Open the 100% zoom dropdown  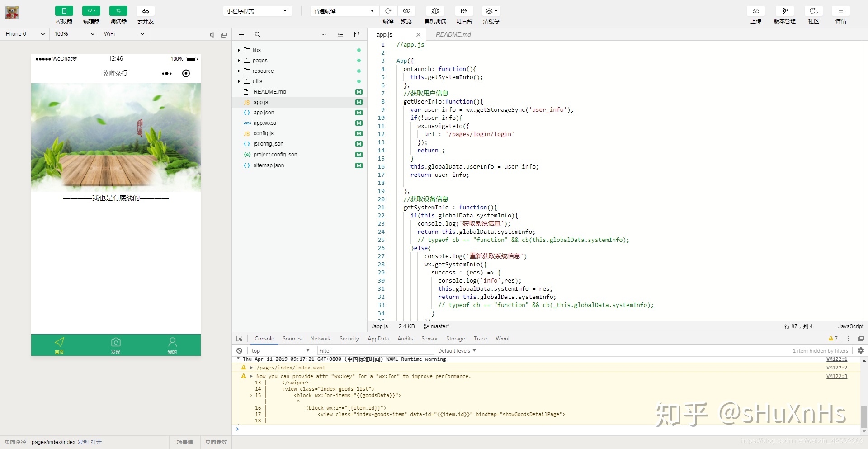point(74,34)
